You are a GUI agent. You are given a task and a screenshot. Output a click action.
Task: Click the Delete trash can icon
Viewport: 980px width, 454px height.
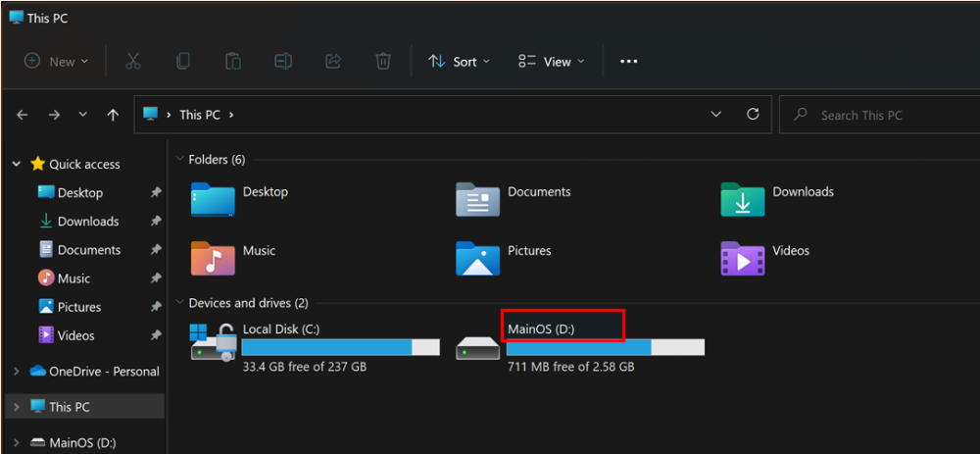(383, 61)
